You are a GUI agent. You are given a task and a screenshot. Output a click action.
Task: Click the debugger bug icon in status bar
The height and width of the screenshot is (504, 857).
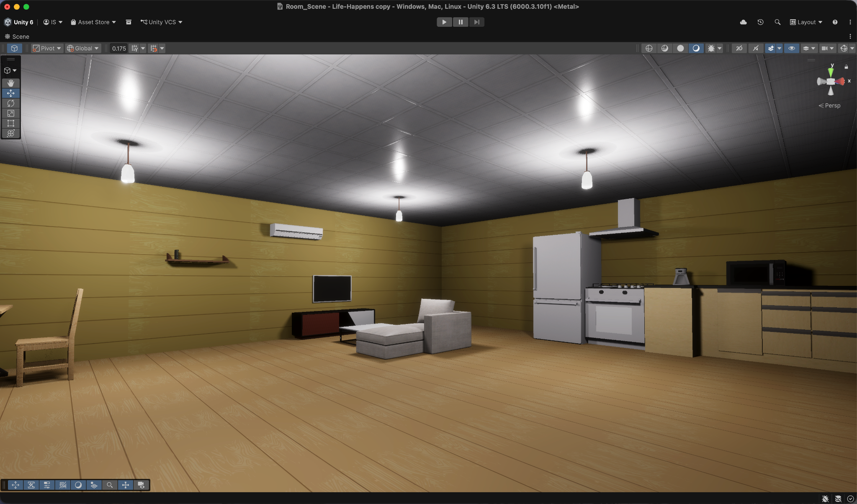(825, 499)
